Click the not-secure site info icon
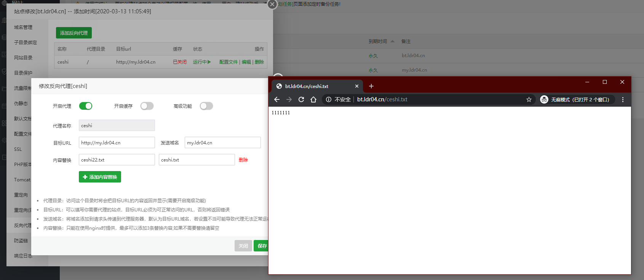 click(329, 99)
